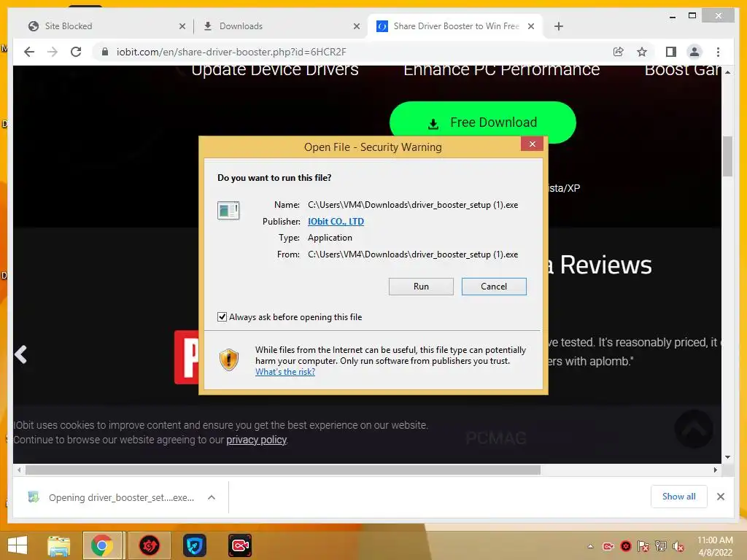Close the Site Blocked tab
747x560 pixels.
(182, 27)
